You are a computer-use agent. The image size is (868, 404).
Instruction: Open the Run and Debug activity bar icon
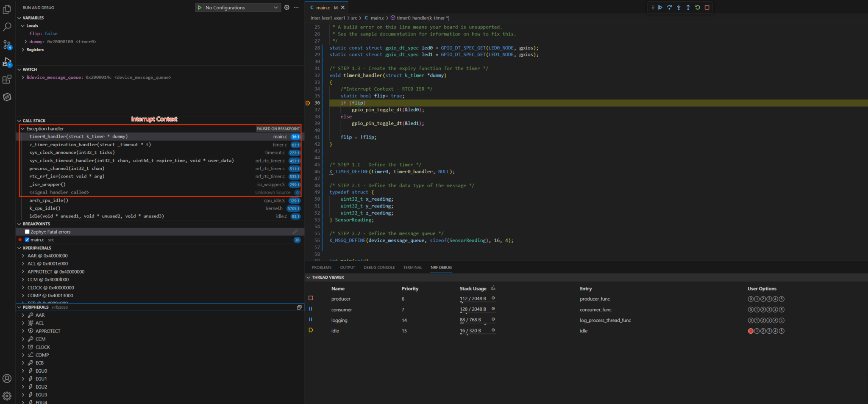click(x=8, y=62)
